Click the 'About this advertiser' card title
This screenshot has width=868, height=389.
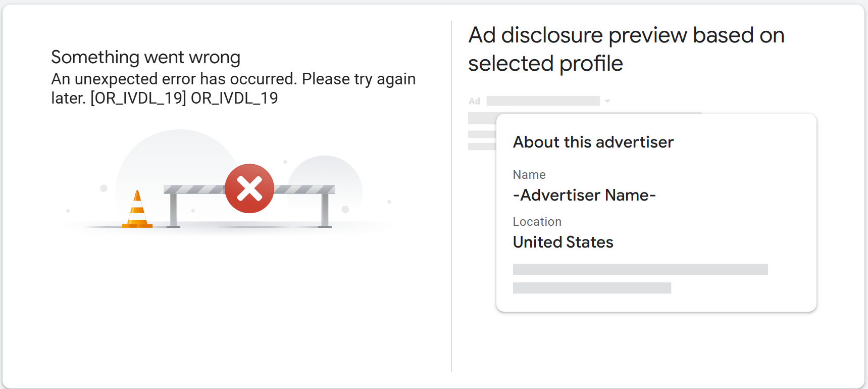(x=593, y=142)
